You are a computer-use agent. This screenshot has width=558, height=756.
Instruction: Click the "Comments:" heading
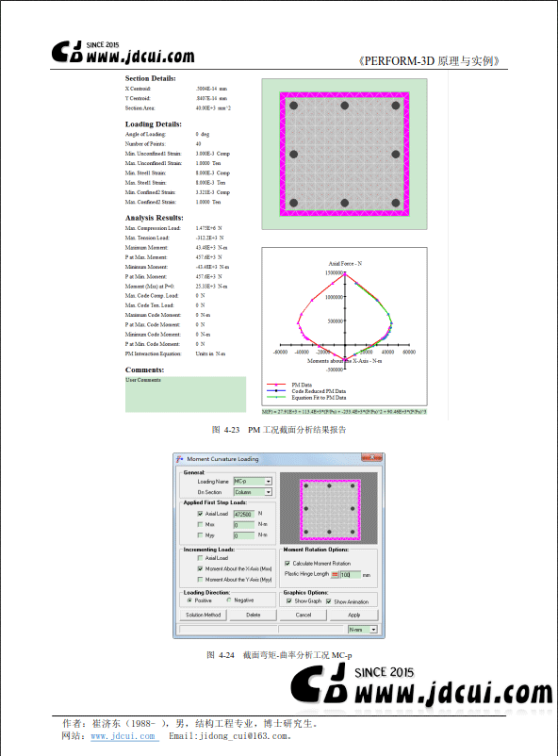click(x=145, y=370)
